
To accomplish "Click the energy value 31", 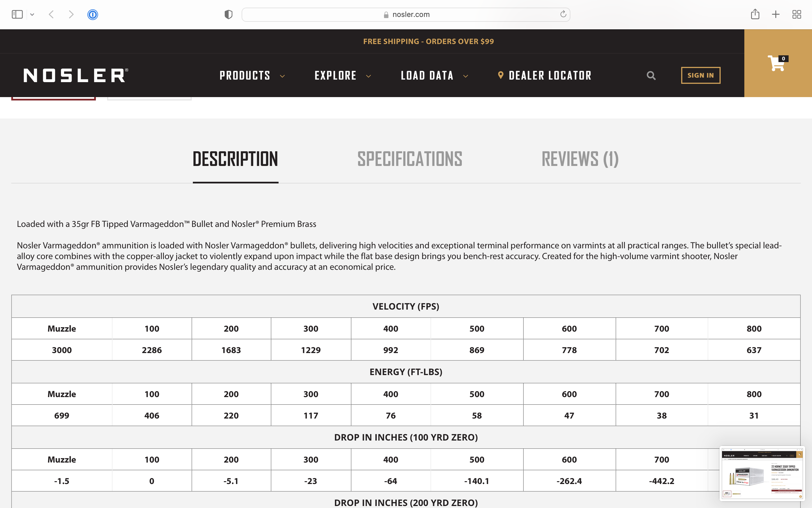I will coord(754,416).
